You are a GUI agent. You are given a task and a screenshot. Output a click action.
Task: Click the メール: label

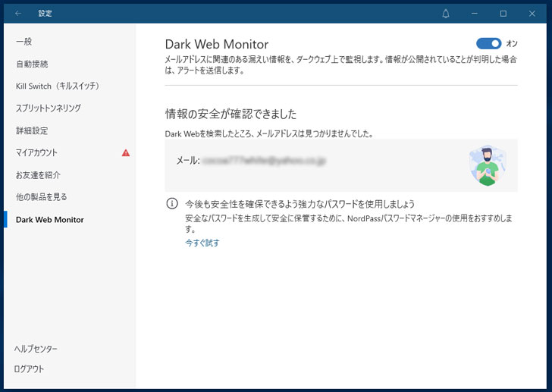coord(188,161)
